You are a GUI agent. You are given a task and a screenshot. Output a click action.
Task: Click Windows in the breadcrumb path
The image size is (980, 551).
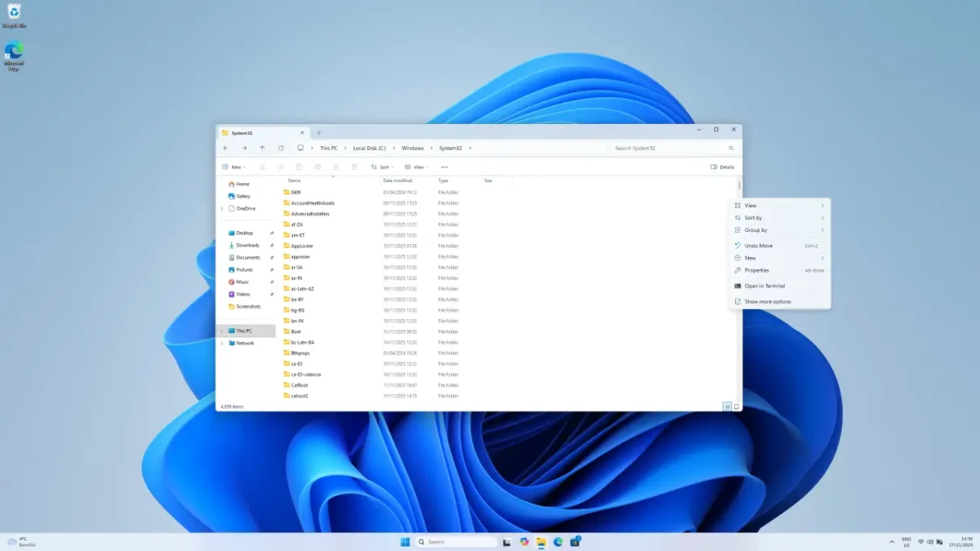coord(412,149)
